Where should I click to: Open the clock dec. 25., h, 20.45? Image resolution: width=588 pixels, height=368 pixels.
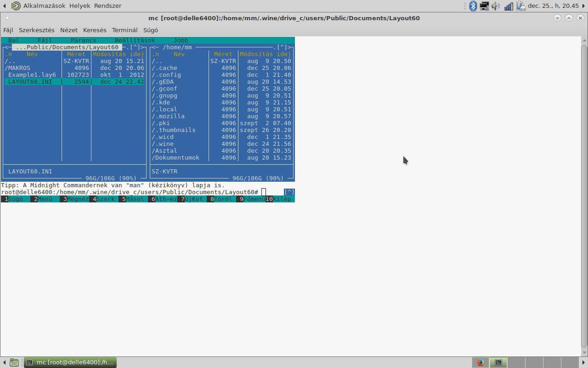(x=553, y=6)
